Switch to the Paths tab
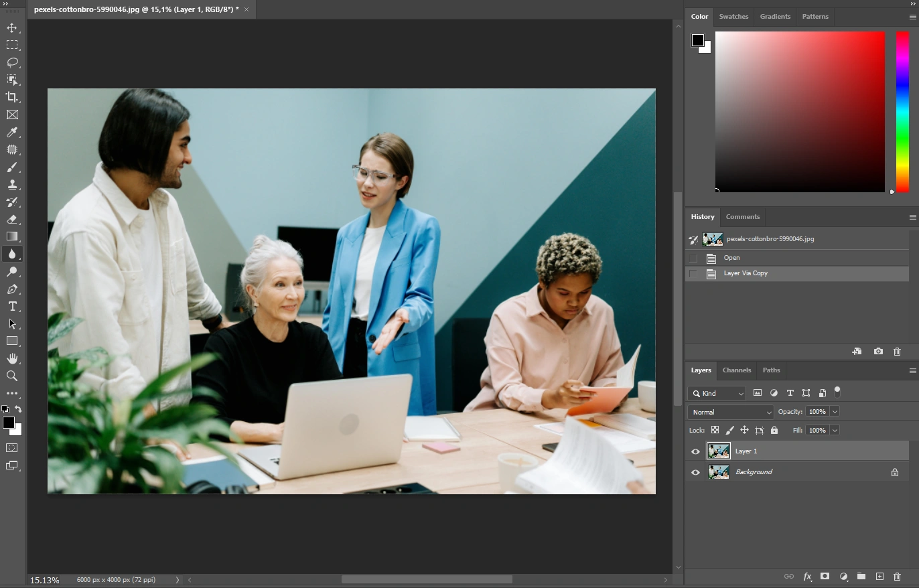Screen dimensions: 919x588 click(x=771, y=370)
